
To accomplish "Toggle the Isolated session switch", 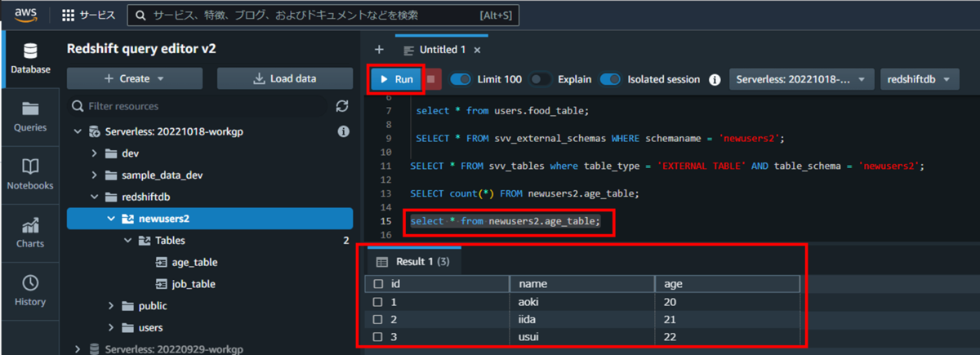I will click(x=610, y=79).
